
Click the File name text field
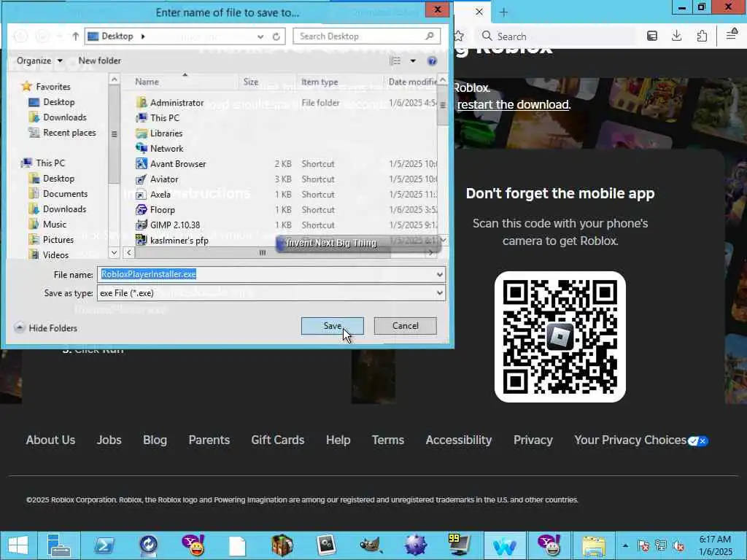point(266,274)
